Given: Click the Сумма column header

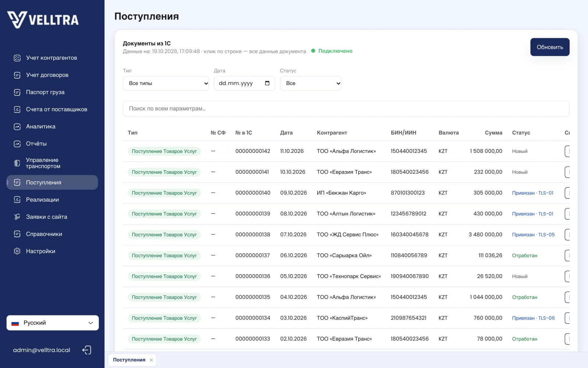Looking at the screenshot, I should (x=494, y=133).
